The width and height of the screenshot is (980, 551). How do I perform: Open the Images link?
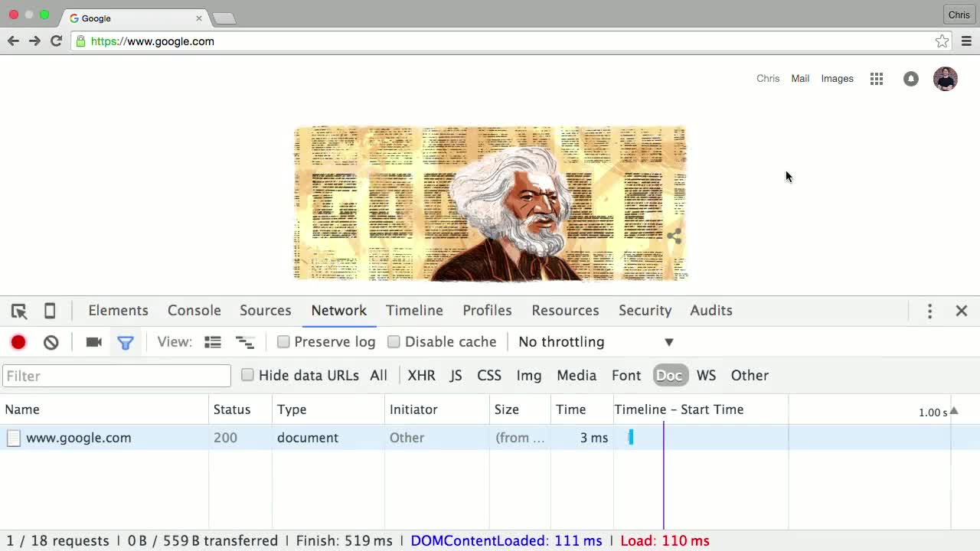click(837, 79)
